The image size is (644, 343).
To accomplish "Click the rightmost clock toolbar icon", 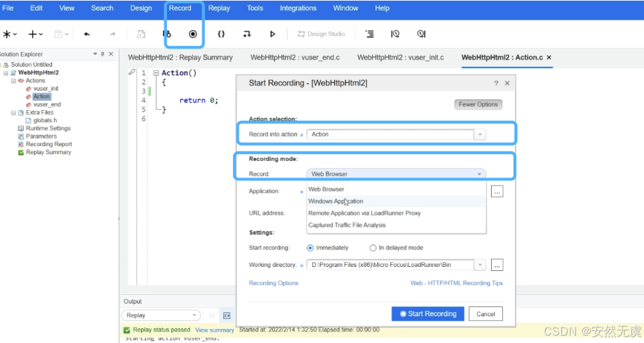I will click(421, 34).
